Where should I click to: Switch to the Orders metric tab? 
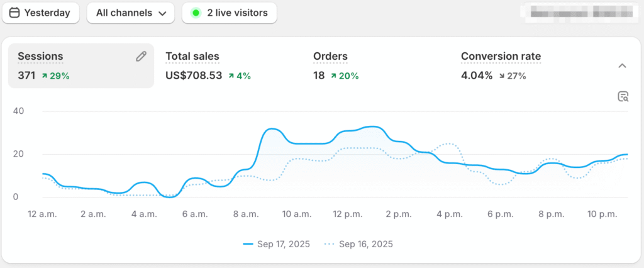pos(330,57)
